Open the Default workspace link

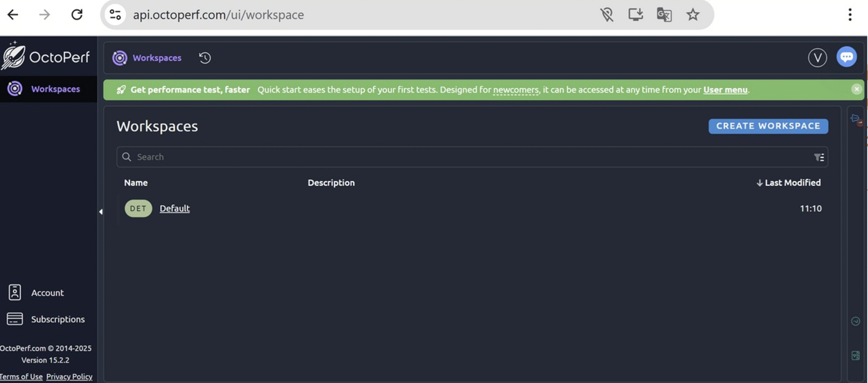tap(175, 208)
